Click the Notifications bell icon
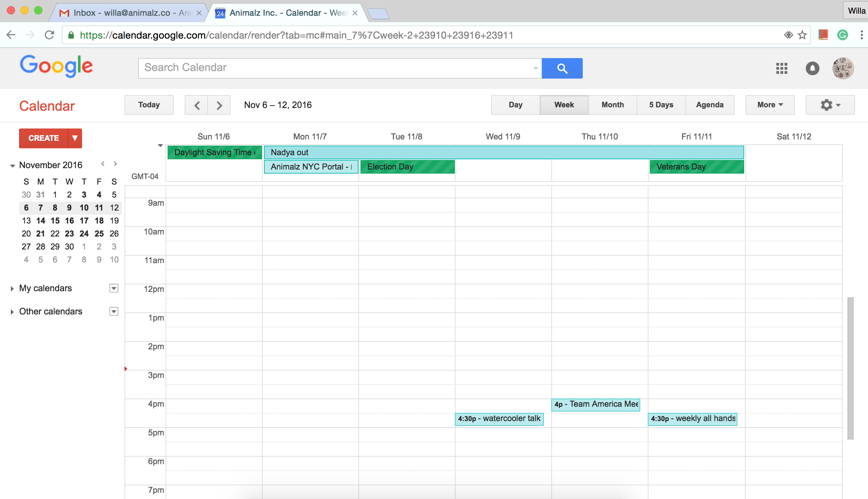This screenshot has height=499, width=868. pos(812,67)
